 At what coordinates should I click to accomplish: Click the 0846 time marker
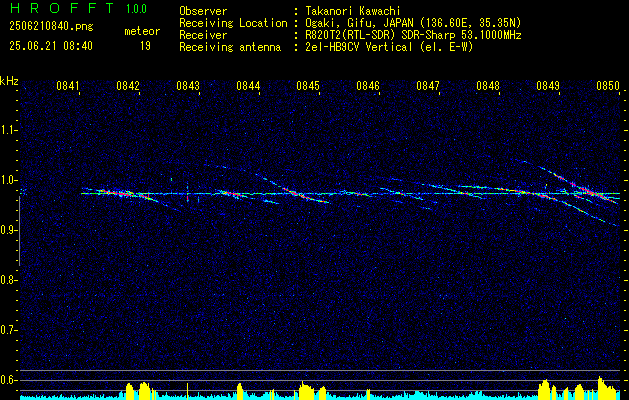(368, 86)
